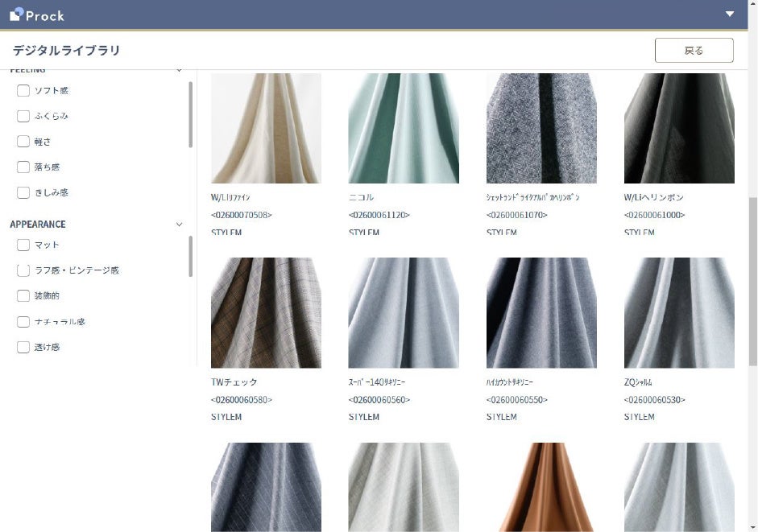Click the 戻る back button

694,50
